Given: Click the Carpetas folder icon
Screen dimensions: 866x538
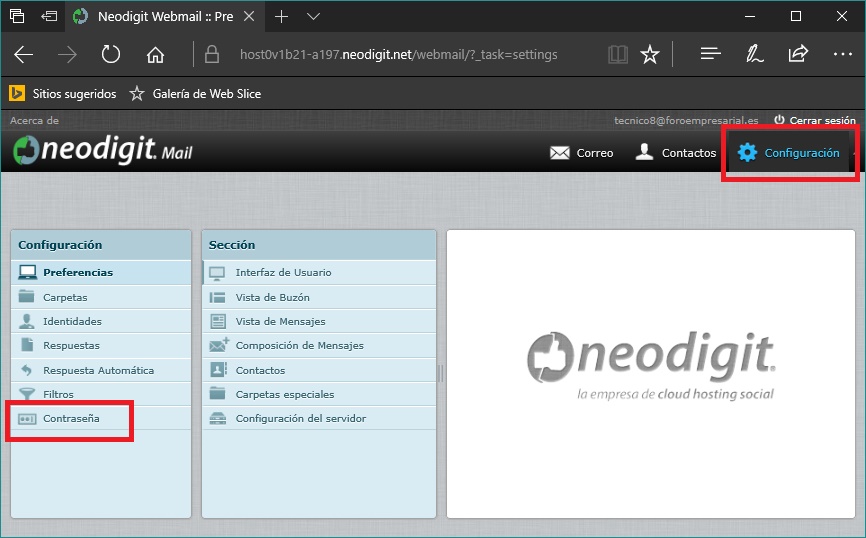Looking at the screenshot, I should 26,296.
